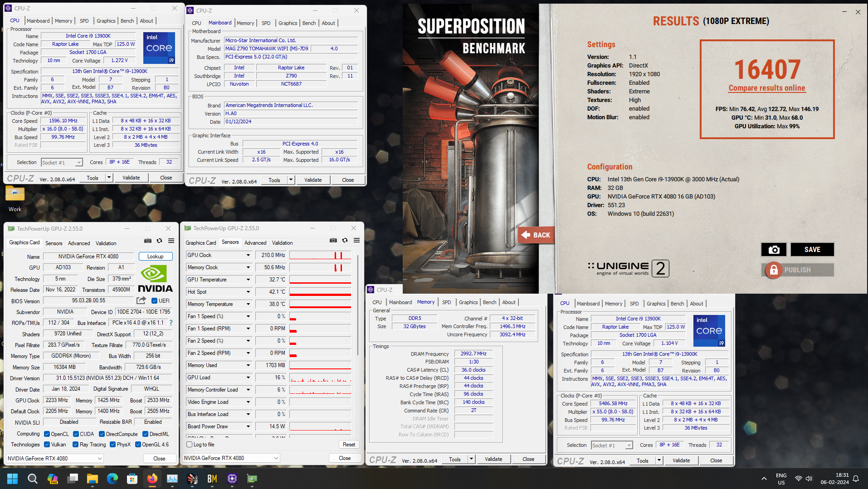Click the BIOS share/export icon in GPU-Z
The image size is (868, 489).
(141, 300)
